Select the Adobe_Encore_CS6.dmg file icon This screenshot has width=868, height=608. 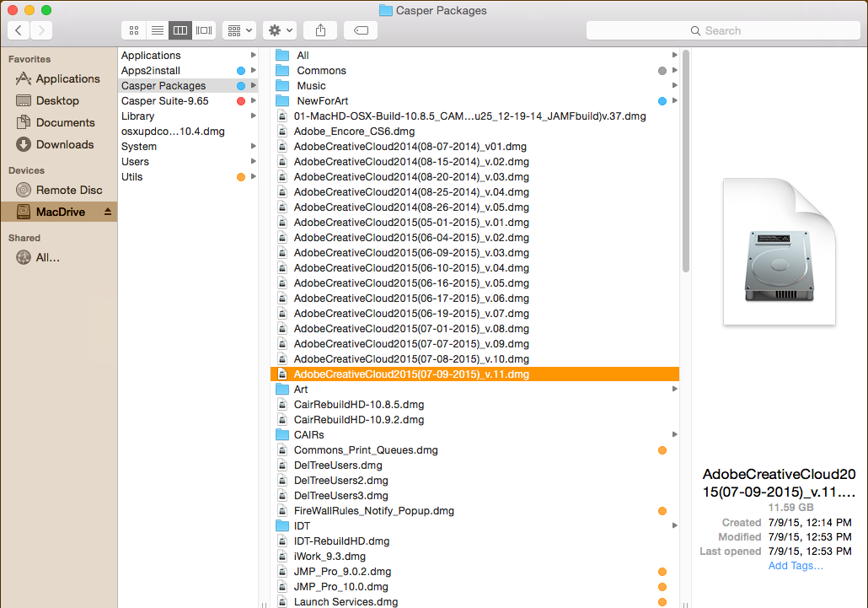tap(282, 132)
